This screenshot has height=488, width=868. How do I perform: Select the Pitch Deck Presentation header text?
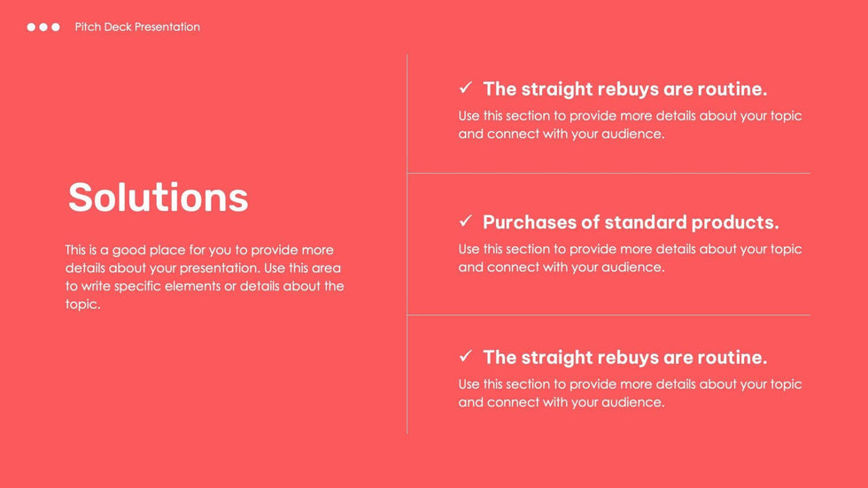click(x=137, y=27)
